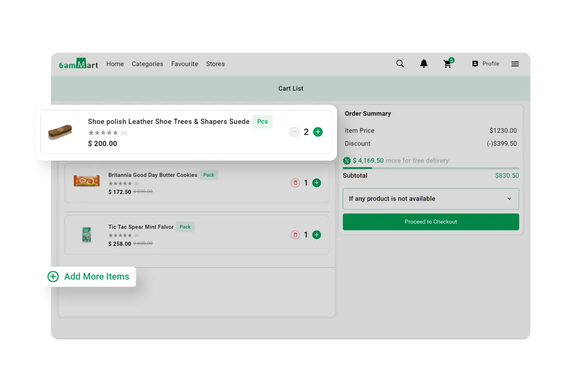Click Add More Items
This screenshot has height=392, width=580.
coord(89,277)
